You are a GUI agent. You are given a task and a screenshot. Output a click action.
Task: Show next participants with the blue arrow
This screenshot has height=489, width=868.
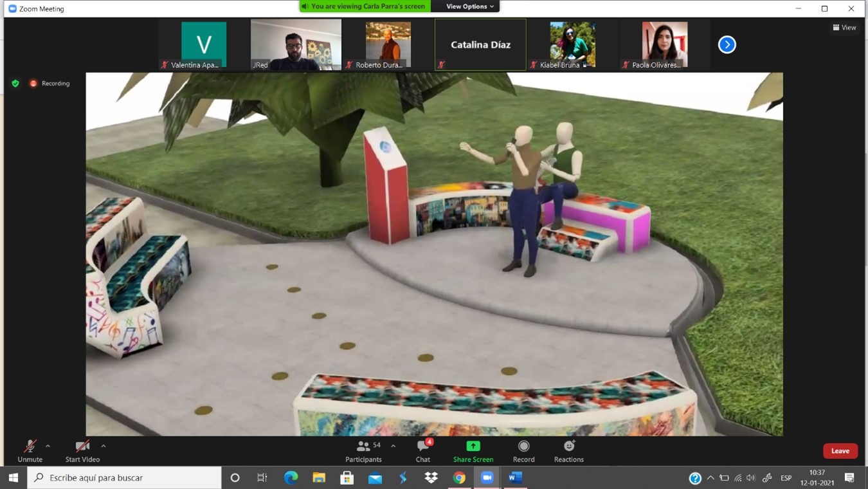point(727,44)
